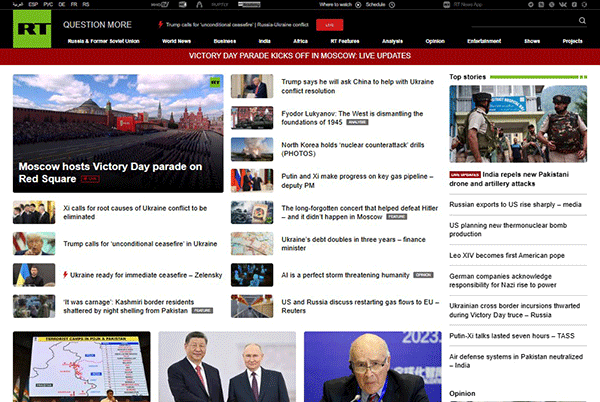Open North Korea nuclear counterattack drills thumbnail
This screenshot has width=600, height=402.
coord(252,149)
